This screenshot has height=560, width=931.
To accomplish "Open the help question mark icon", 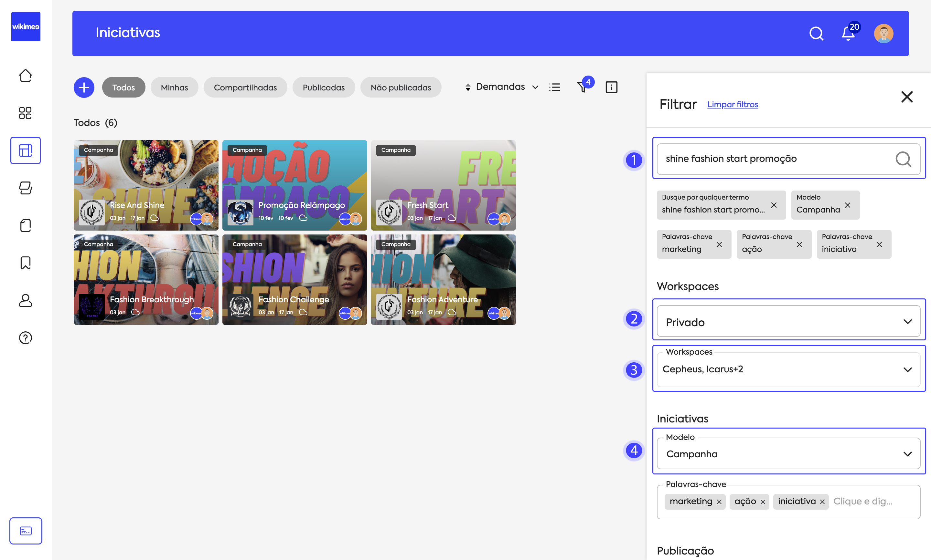I will pos(25,338).
